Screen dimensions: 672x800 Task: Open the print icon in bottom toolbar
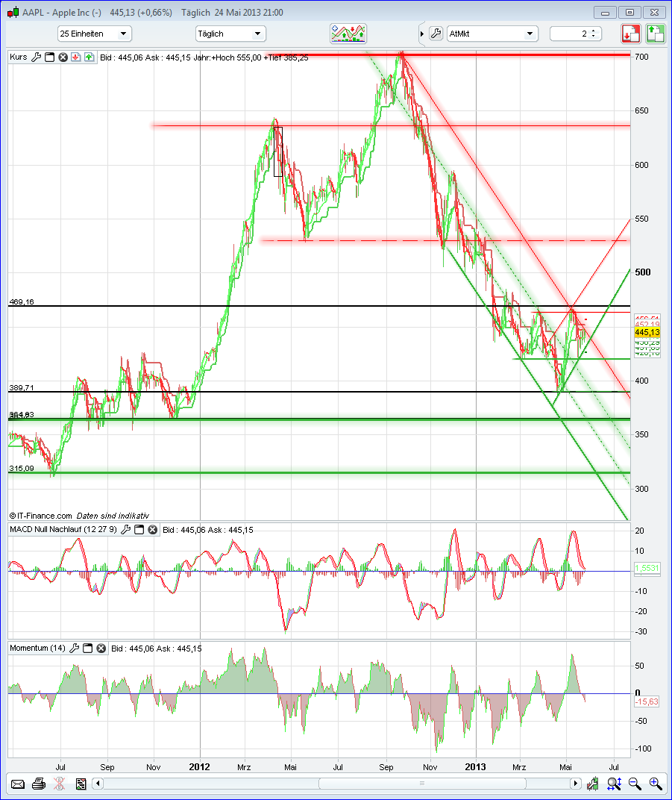click(x=37, y=784)
